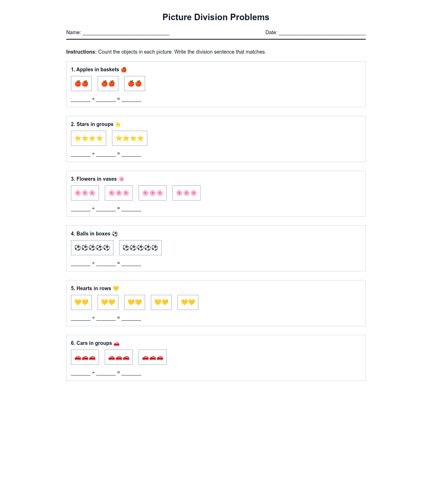The height and width of the screenshot is (504, 432).
Task: Click the answer blank in the cars equation
Action: point(131,373)
